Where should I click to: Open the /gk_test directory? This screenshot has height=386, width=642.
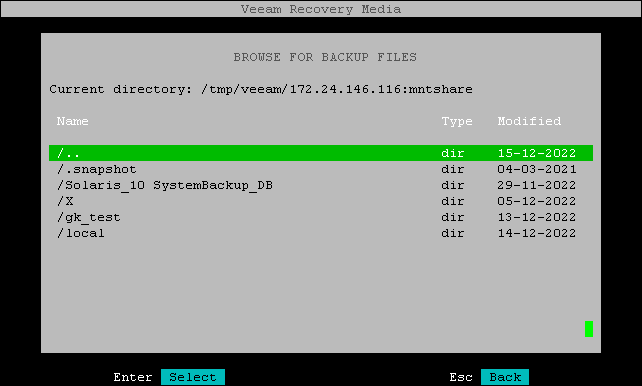click(x=321, y=217)
